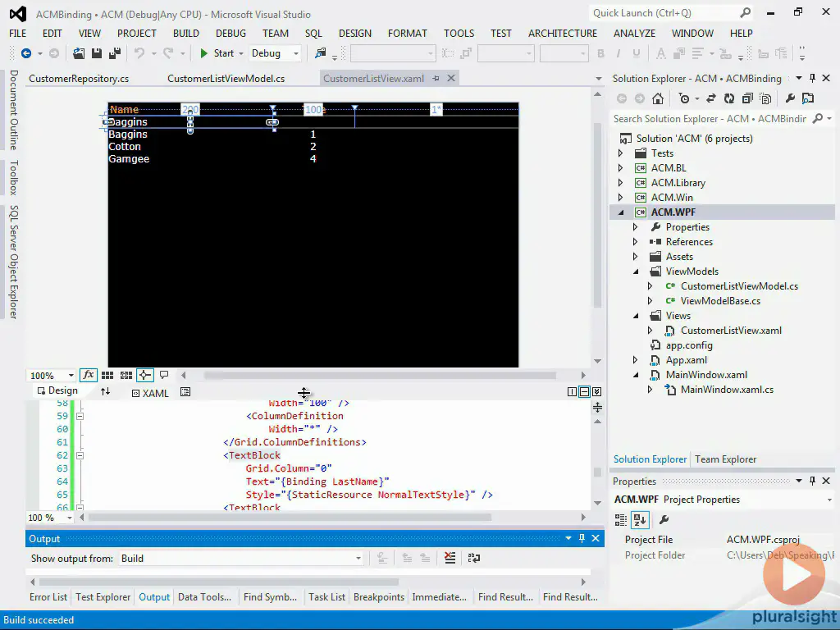
Task: Click the Save All toolbar icon
Action: pos(115,53)
